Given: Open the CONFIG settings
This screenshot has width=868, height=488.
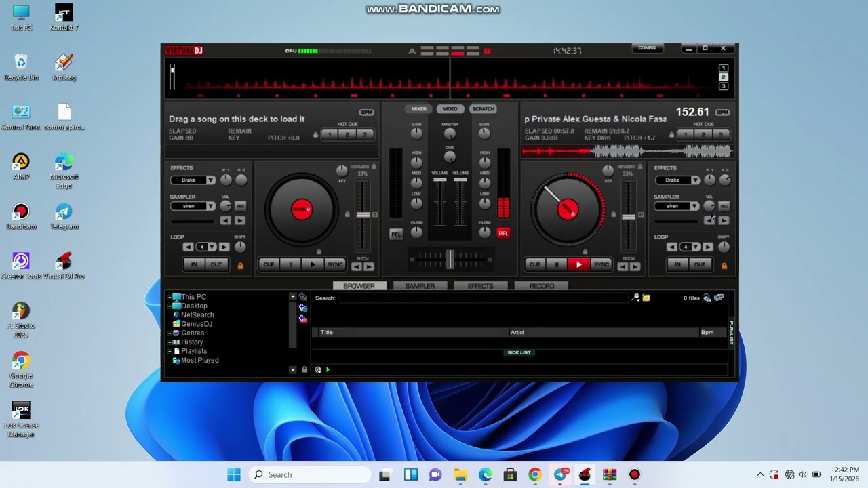Looking at the screenshot, I should point(647,48).
